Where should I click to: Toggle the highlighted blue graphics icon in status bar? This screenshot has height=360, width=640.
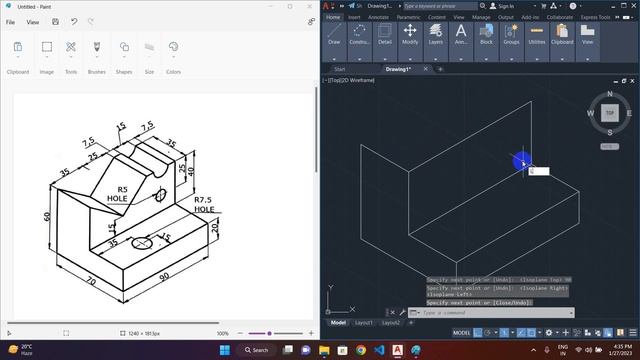click(x=608, y=333)
